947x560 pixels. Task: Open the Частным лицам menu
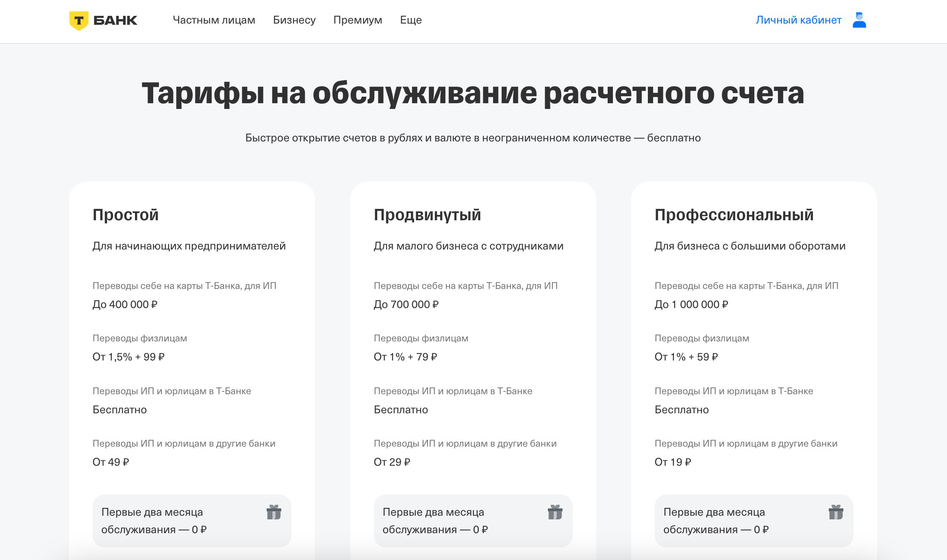(214, 20)
